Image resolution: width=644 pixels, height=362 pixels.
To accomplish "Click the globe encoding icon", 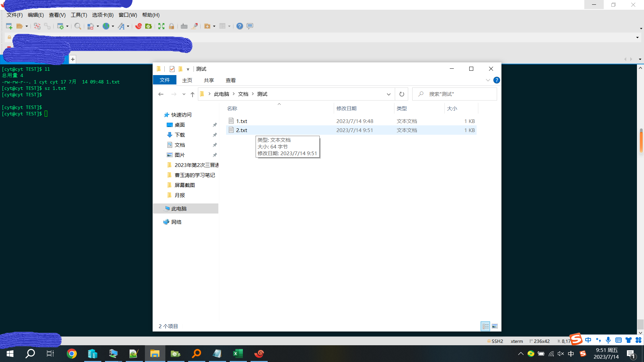I will (x=106, y=26).
